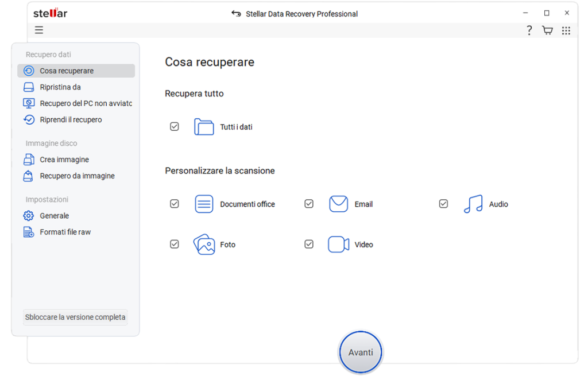This screenshot has height=380, width=588.
Task: Click the Stellar logo
Action: 51,13
